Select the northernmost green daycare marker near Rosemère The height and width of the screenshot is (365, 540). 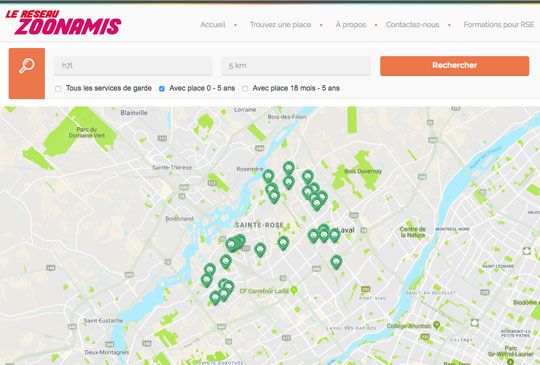pyautogui.click(x=289, y=168)
